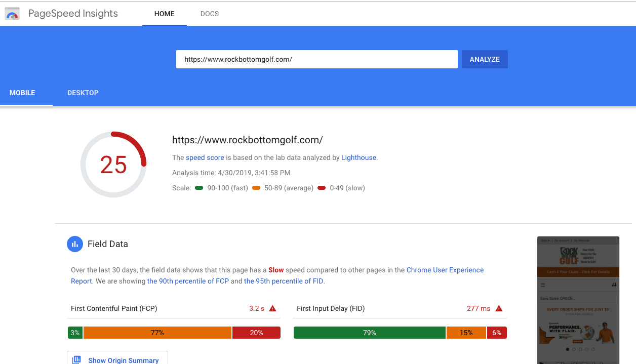This screenshot has width=636, height=364.
Task: Click the URL input field
Action: coord(316,59)
